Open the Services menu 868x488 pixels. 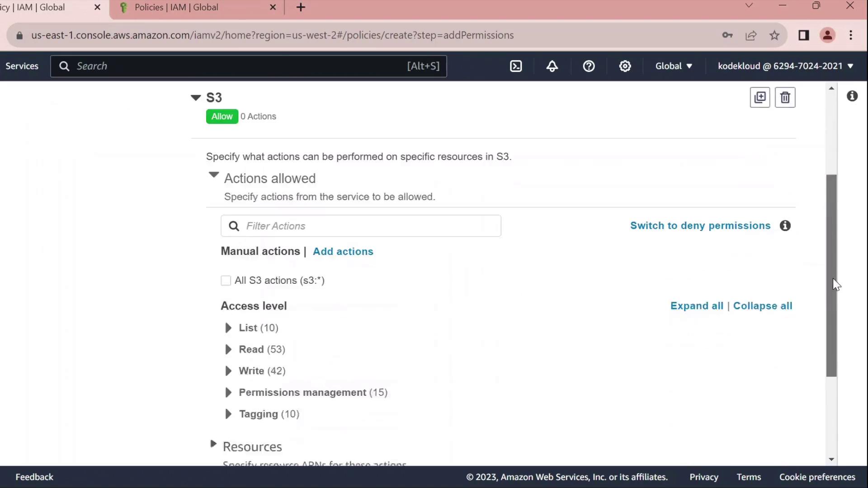(22, 66)
